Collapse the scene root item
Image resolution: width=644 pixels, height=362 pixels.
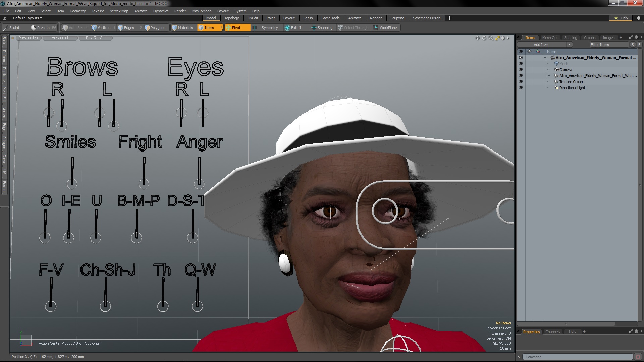click(545, 58)
